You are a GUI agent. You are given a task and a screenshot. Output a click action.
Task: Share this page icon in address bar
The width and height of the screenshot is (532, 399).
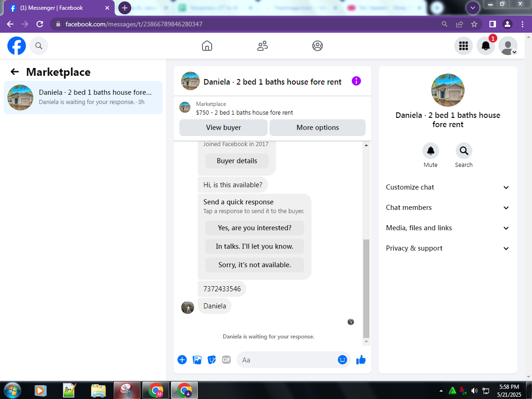(459, 24)
